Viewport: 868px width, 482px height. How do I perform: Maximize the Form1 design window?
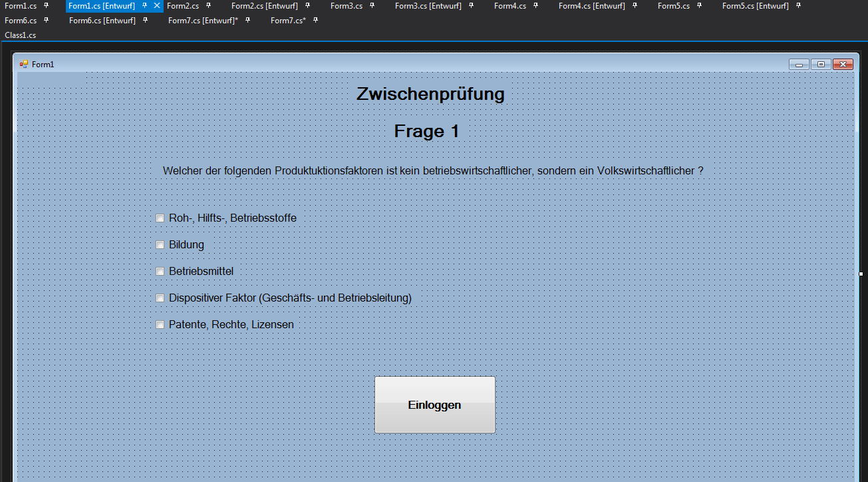(x=821, y=64)
